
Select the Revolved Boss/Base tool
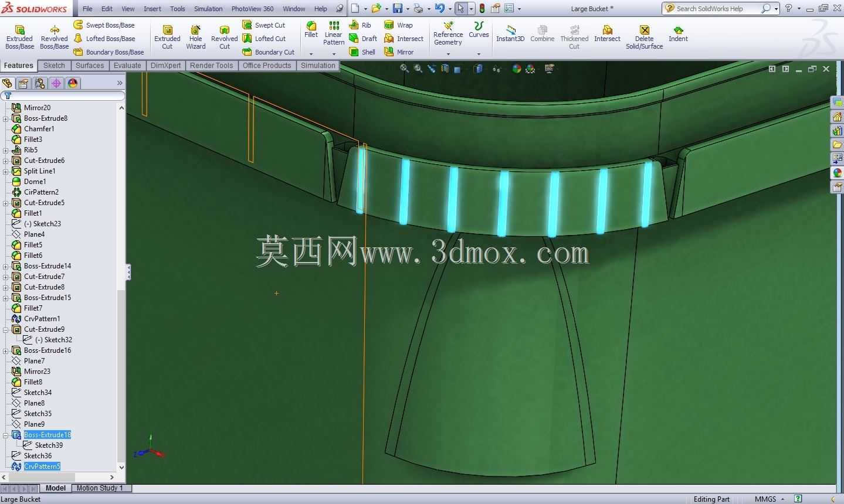point(54,37)
